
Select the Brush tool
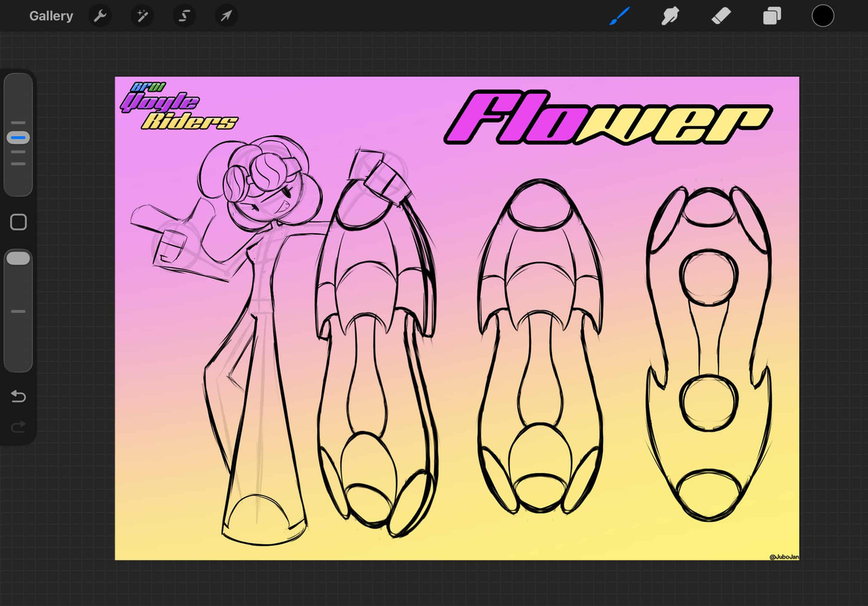620,16
